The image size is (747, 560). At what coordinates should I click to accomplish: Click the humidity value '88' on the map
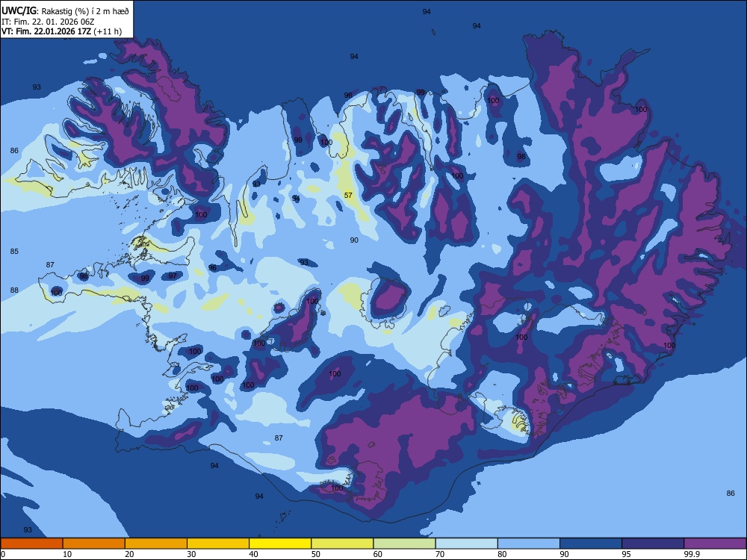pos(14,290)
